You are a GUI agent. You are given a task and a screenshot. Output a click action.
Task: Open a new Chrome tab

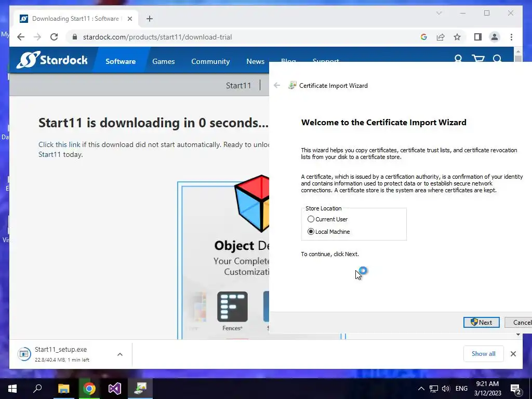click(150, 19)
